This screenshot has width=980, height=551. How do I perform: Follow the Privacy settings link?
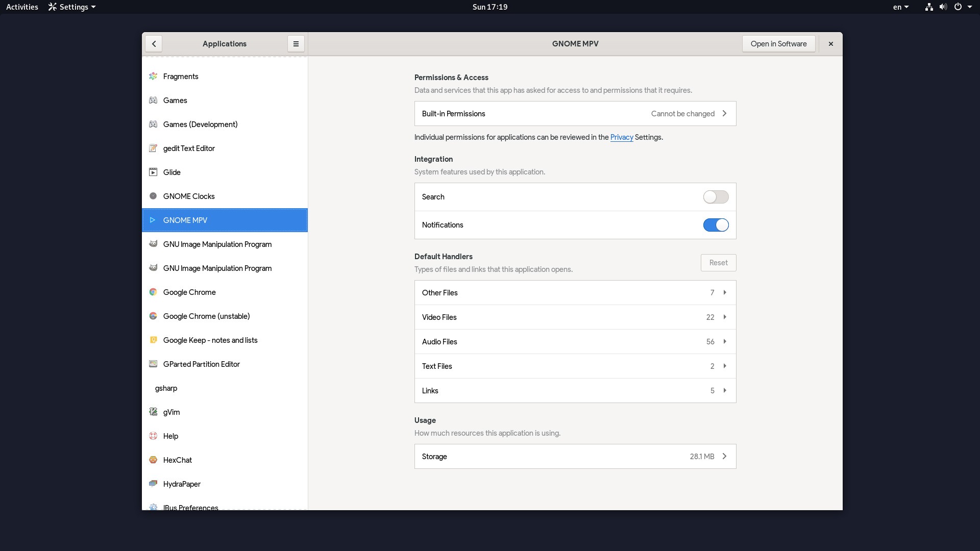(x=621, y=137)
